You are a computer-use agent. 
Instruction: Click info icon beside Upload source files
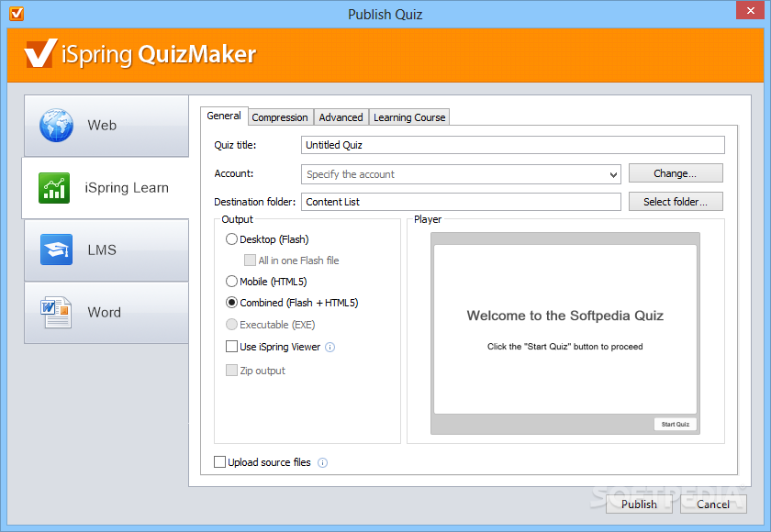point(322,462)
